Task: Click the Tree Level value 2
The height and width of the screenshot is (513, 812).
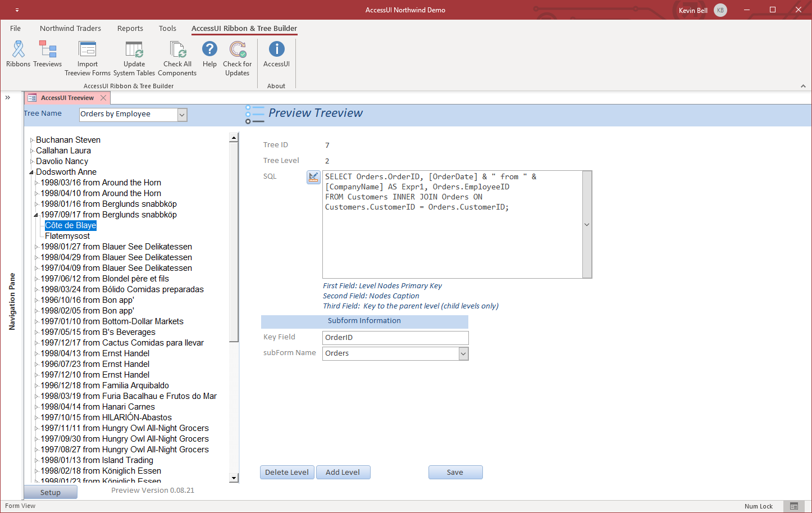Action: coord(327,161)
